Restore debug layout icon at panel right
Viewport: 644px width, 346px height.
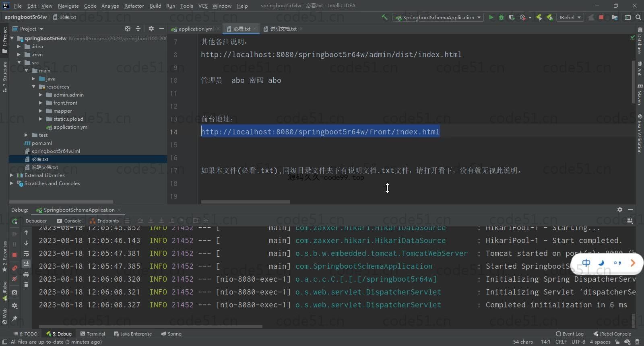630,221
